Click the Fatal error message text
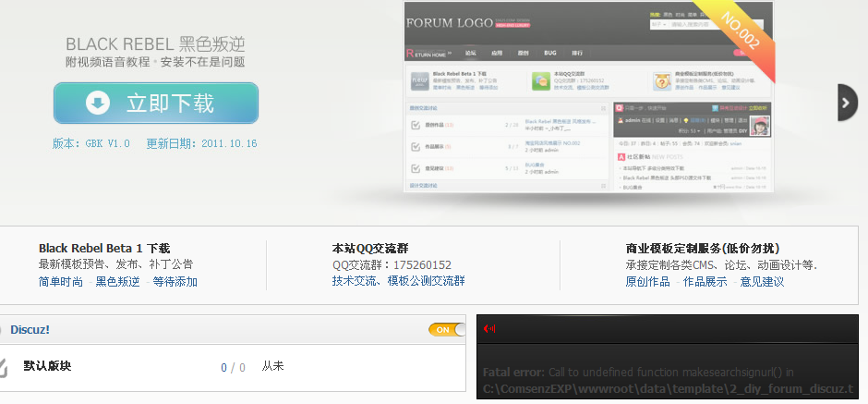This screenshot has width=868, height=404. [668, 380]
